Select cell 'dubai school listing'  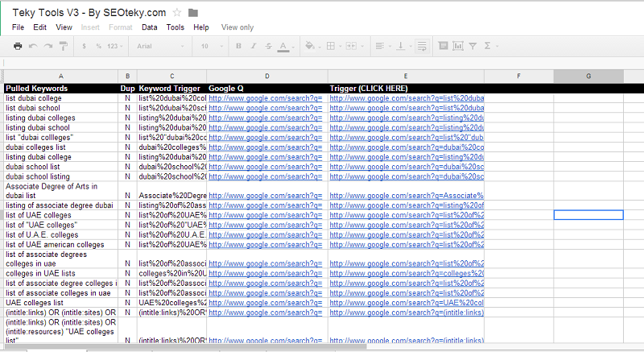61,176
